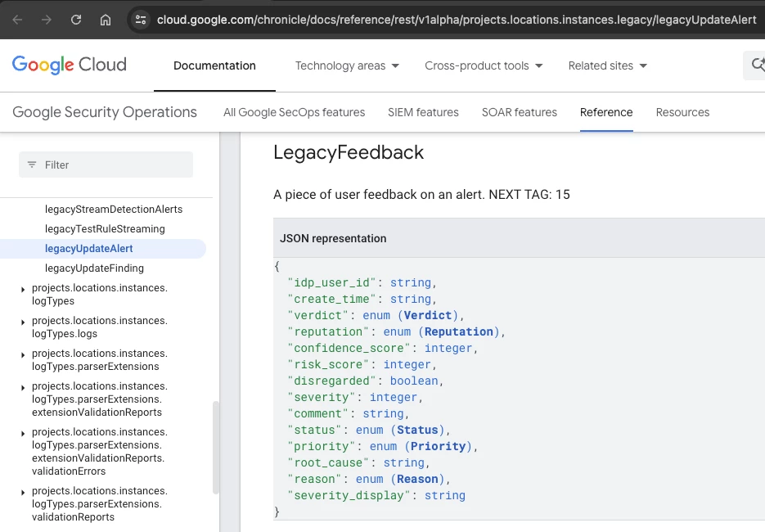Screen dimensions: 765x532
Task: Switch to SIEM features tab
Action: [423, 112]
